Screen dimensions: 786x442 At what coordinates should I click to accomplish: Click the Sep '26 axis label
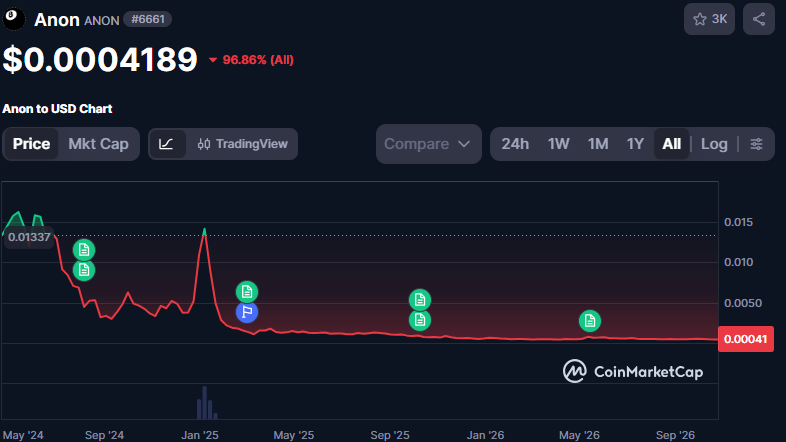click(x=675, y=435)
